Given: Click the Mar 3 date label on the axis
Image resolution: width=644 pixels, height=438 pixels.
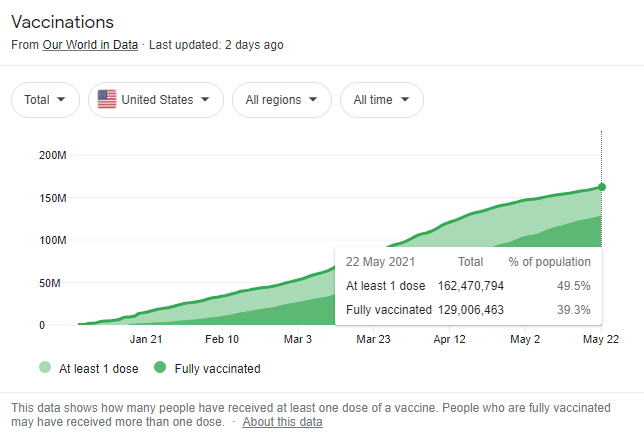Looking at the screenshot, I should pos(297,340).
